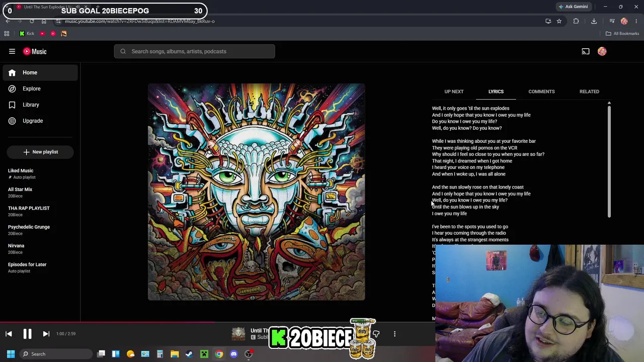Click the magnifier icon in the search box
Screen dimensions: 644x362
pos(123,51)
